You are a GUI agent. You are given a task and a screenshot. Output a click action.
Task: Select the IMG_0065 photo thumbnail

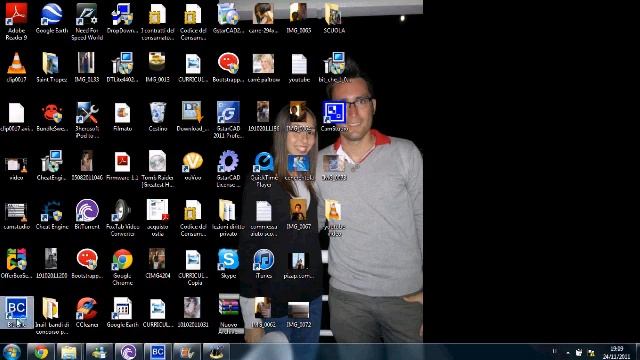pyautogui.click(x=299, y=18)
